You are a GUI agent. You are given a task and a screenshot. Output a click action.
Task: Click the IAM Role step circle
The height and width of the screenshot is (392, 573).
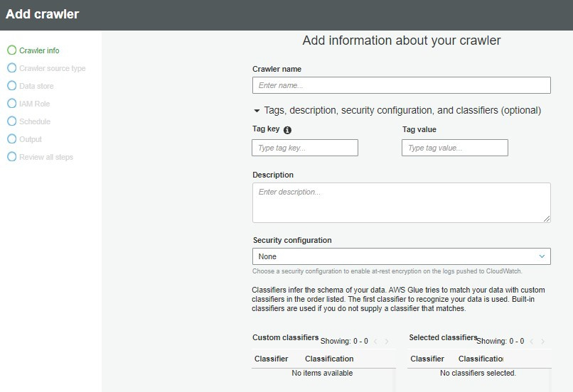tap(11, 104)
